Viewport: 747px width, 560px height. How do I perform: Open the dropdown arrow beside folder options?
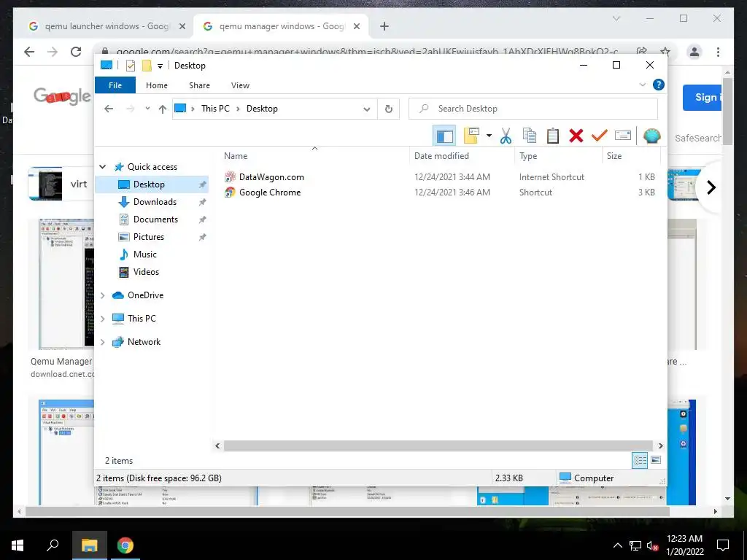pyautogui.click(x=489, y=136)
